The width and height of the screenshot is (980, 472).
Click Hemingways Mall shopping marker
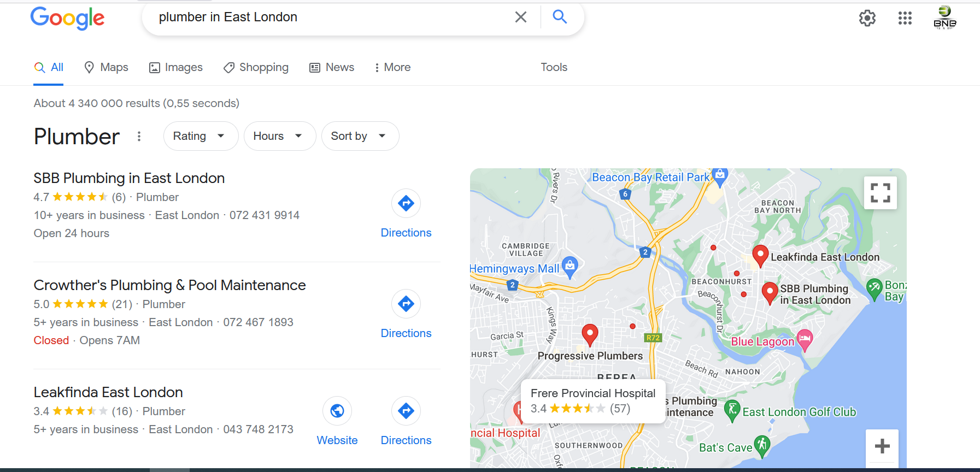(x=570, y=267)
